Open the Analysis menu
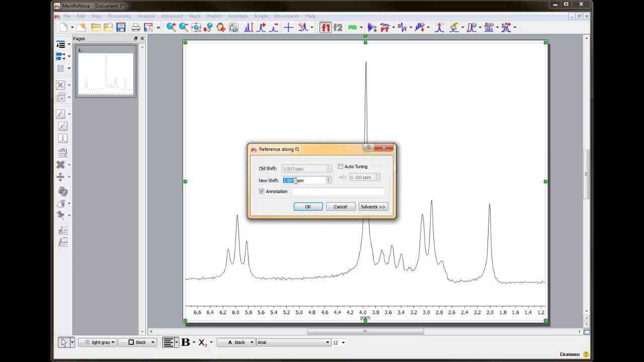 [x=146, y=16]
